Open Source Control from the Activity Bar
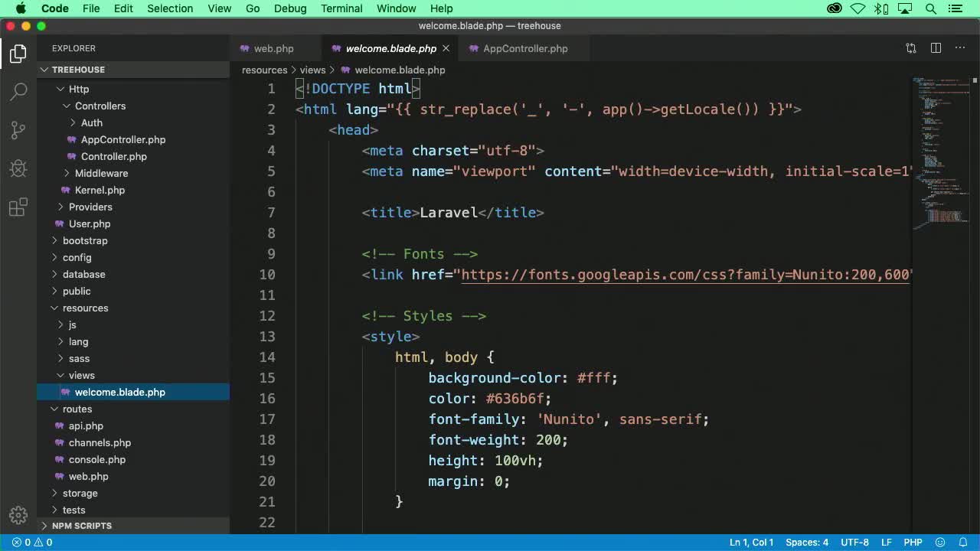The width and height of the screenshot is (980, 551). point(18,130)
